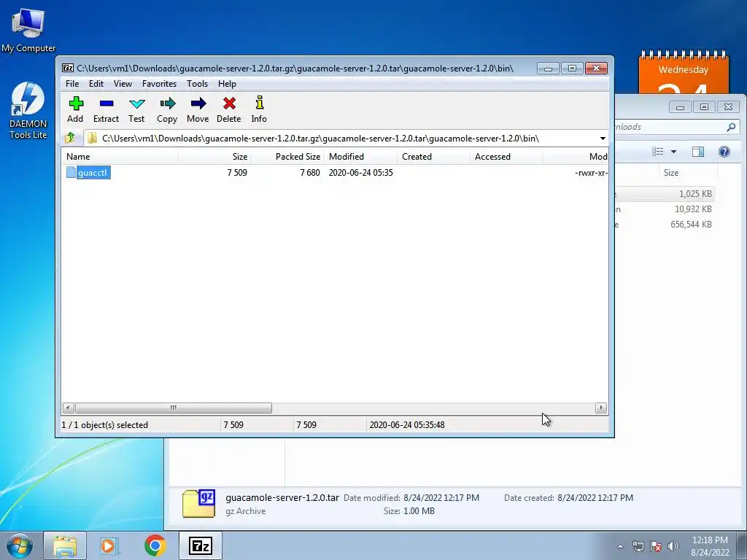
Task: Open My Computer desktop icon
Action: 28,30
